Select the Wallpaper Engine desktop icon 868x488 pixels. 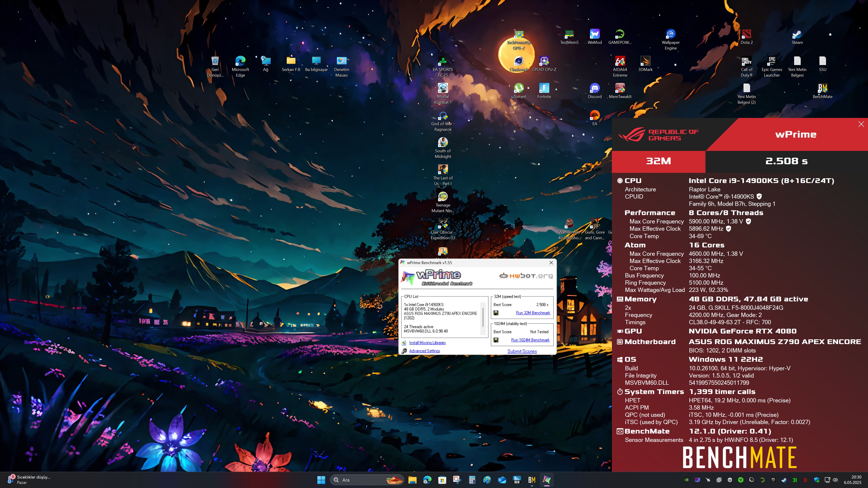[x=670, y=40]
